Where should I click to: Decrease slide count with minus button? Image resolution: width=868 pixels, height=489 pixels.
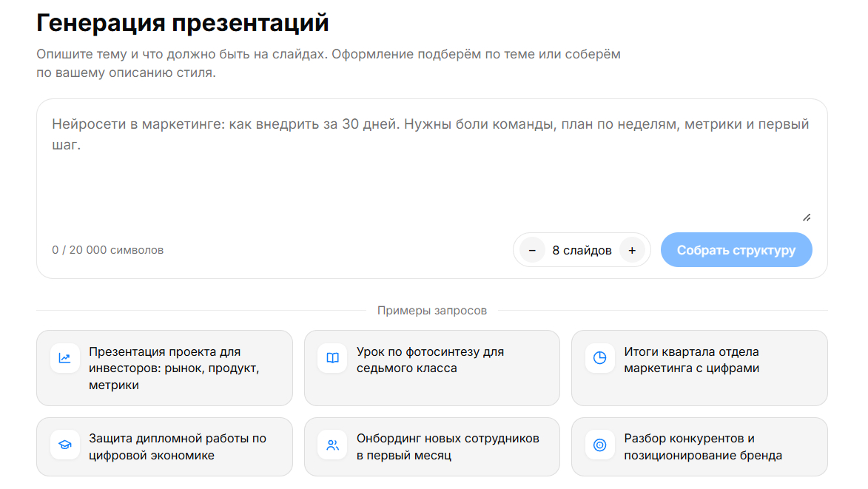pos(532,251)
